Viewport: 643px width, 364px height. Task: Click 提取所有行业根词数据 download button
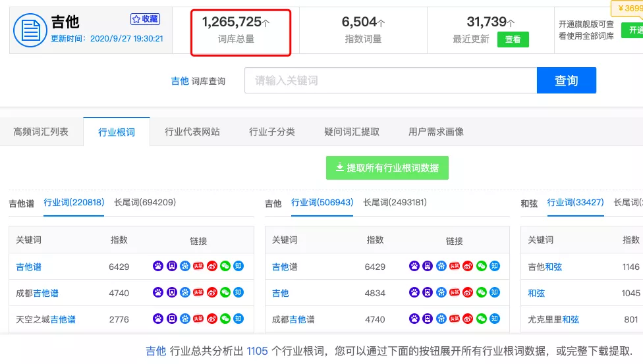(x=387, y=168)
